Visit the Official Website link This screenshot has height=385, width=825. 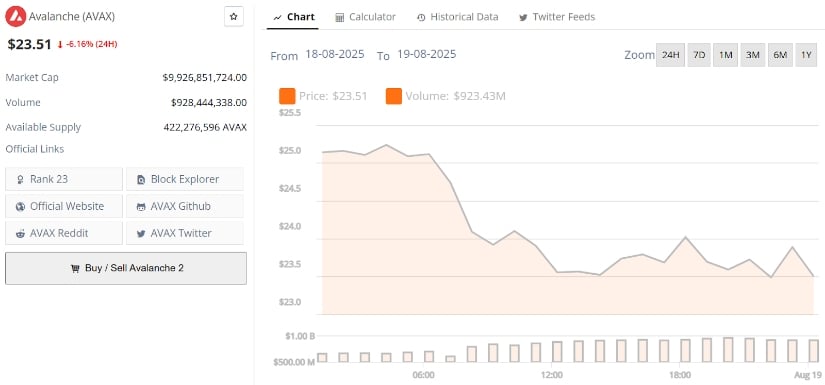(64, 206)
